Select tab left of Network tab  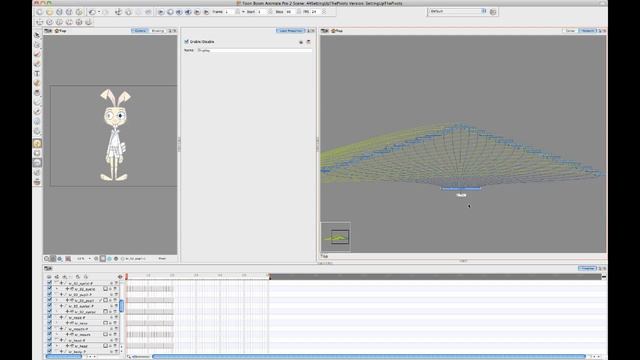570,31
